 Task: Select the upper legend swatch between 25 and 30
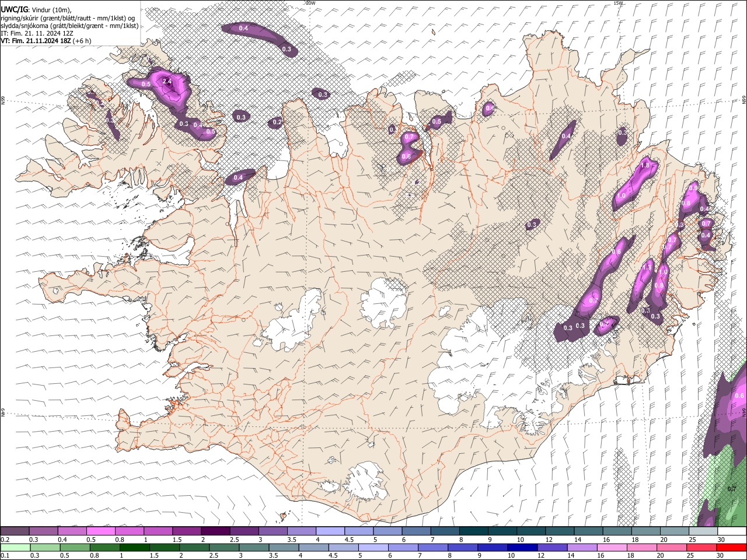pos(704,531)
